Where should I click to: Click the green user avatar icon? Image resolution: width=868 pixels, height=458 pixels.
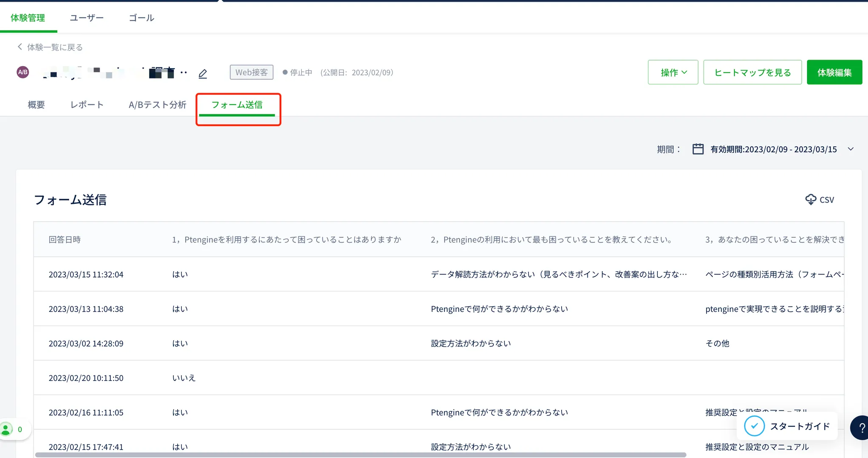[6, 430]
